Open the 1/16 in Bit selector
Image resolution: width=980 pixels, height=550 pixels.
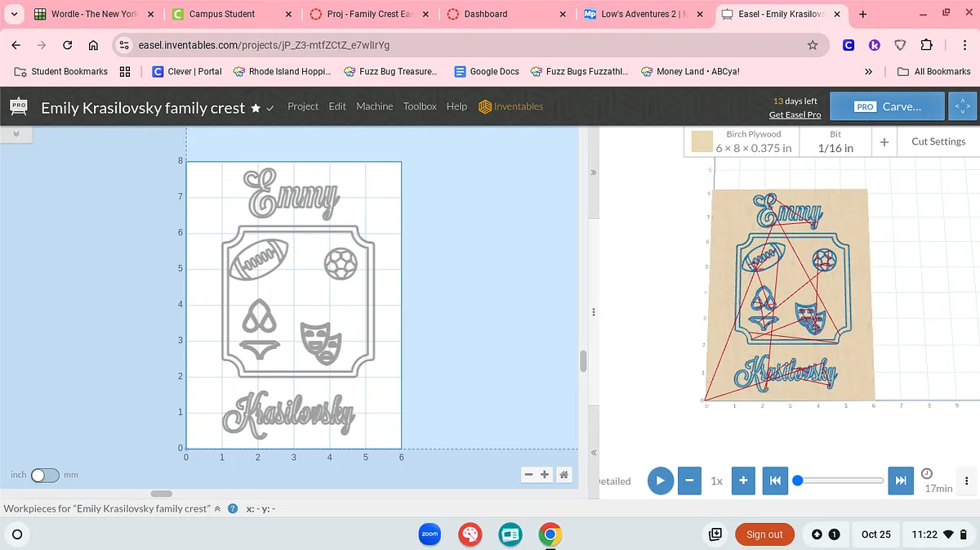click(835, 141)
